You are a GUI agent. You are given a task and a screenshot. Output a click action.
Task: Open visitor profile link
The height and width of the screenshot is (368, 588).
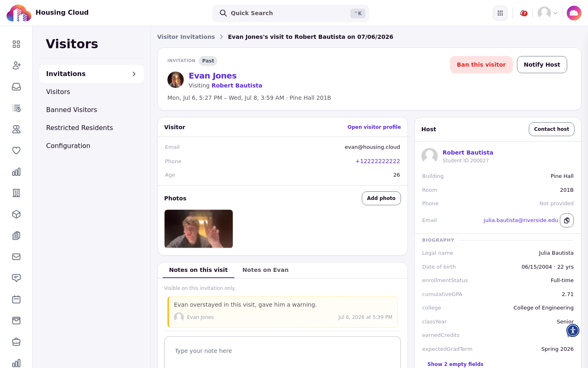click(374, 127)
